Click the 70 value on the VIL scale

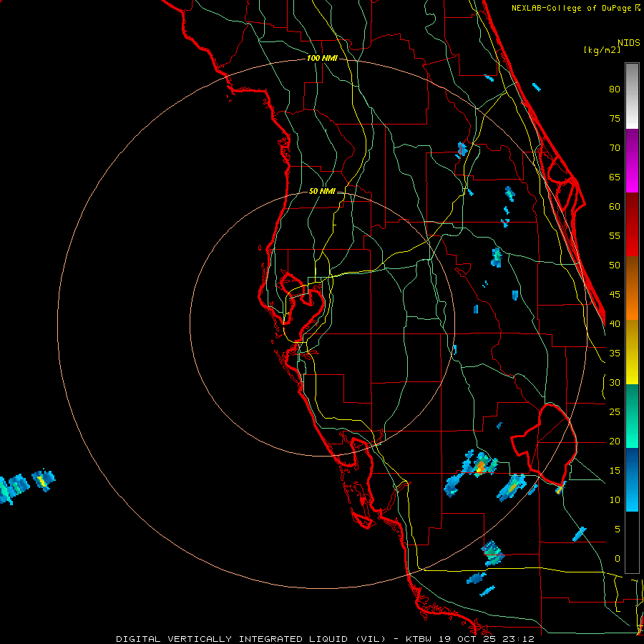(615, 148)
